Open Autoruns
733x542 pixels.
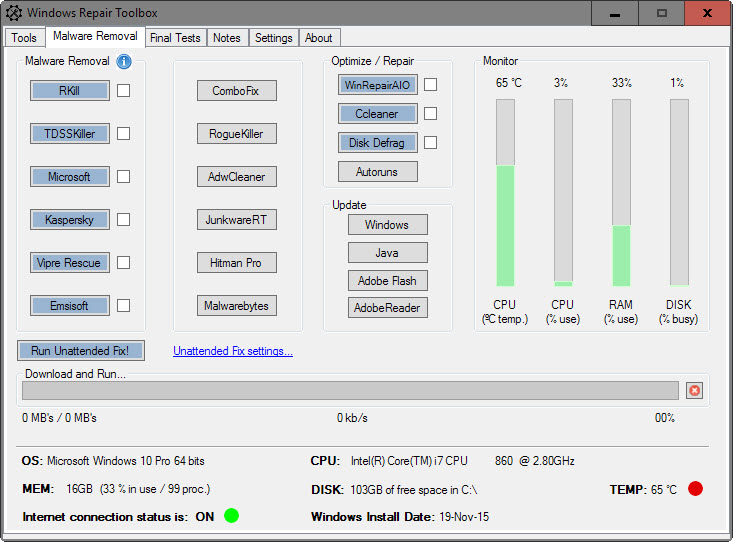(378, 172)
